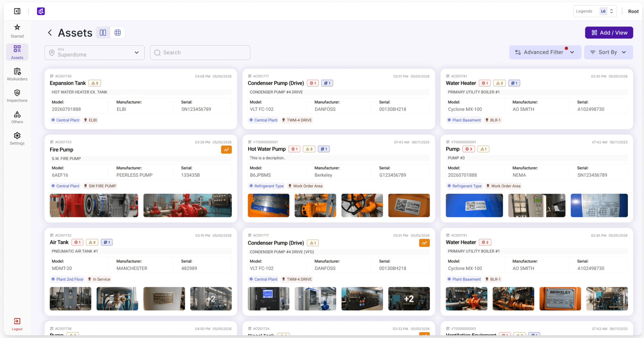Click Expansion Tank warning badge 3
Viewport: 644px width, 338px height.
click(95, 83)
